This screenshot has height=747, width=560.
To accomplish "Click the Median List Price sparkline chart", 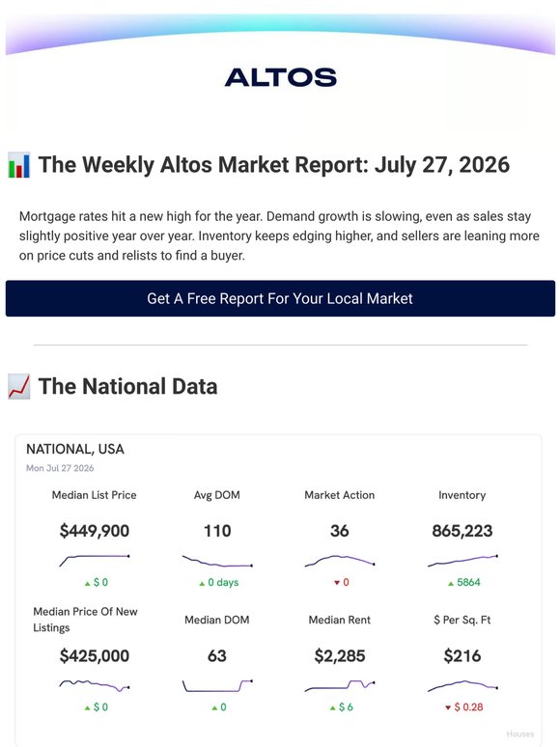I will point(95,560).
